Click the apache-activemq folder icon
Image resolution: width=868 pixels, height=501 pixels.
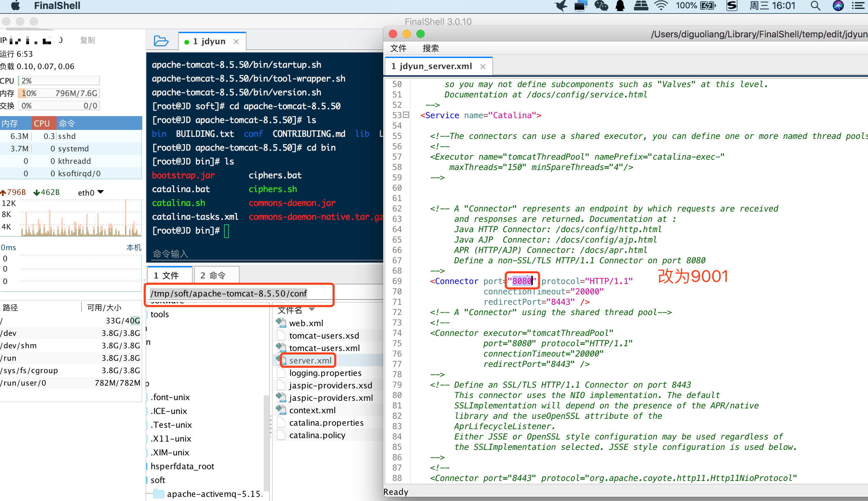(159, 494)
